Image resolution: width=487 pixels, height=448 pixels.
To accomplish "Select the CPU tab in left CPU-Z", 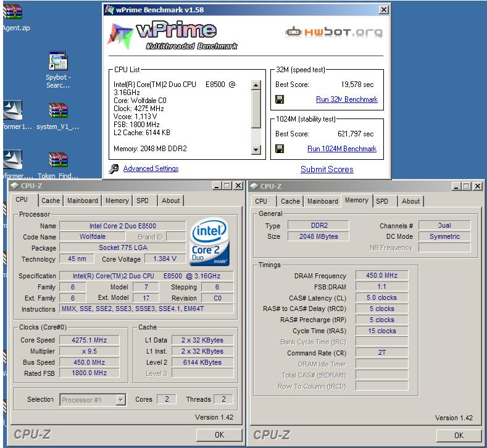I will pyautogui.click(x=22, y=200).
